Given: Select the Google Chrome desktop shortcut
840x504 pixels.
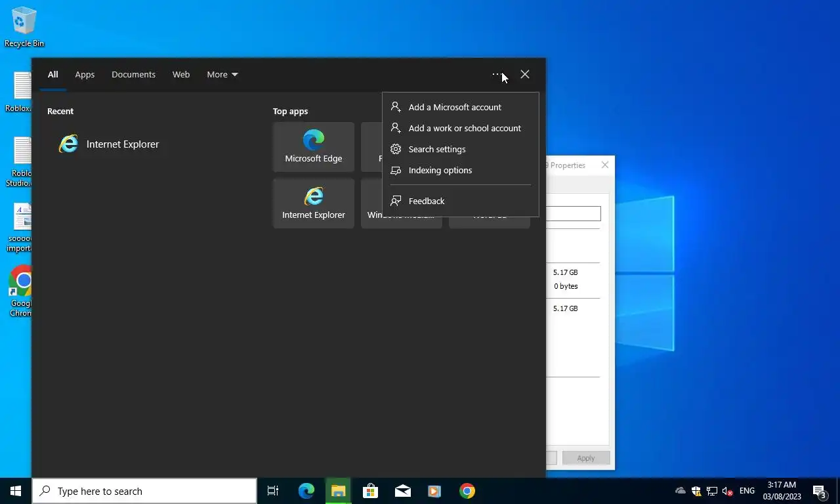Looking at the screenshot, I should coord(20,291).
